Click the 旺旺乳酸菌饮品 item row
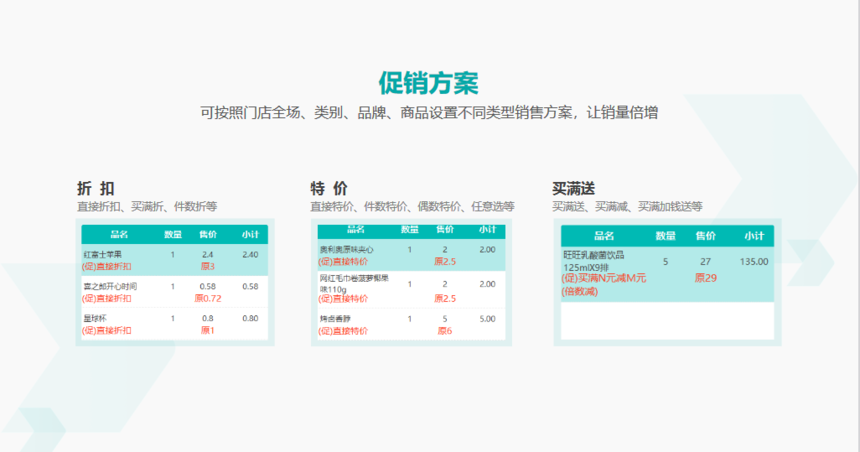Viewport: 860px width, 452px height. coord(667,274)
